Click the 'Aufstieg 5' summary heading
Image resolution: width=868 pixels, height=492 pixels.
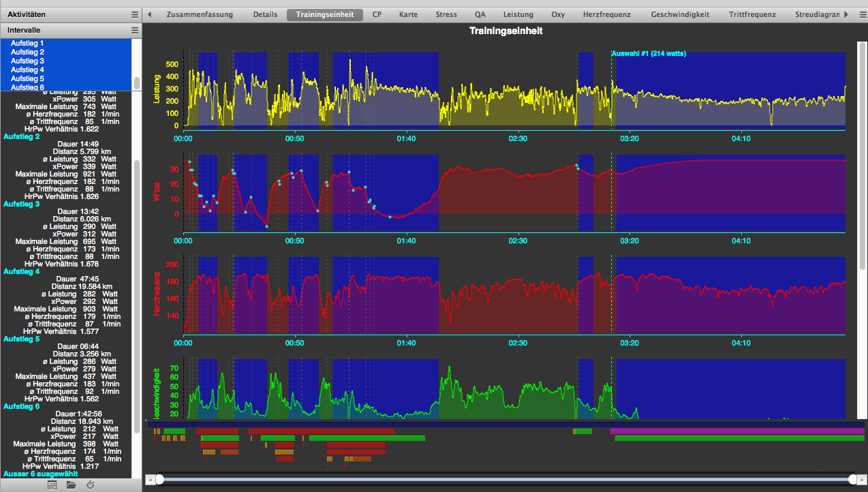pyautogui.click(x=22, y=339)
